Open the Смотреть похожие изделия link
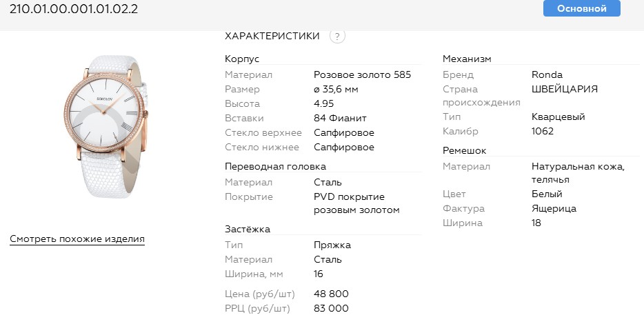The height and width of the screenshot is (324, 644). [77, 239]
